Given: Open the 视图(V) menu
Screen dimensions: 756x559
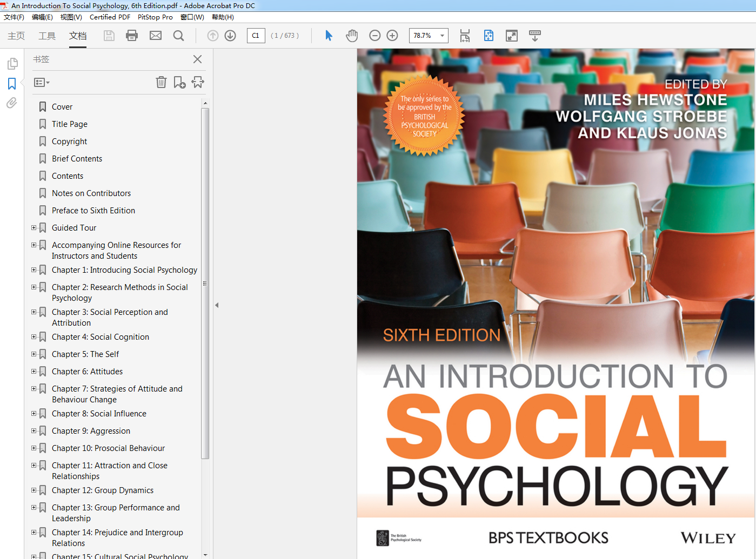Looking at the screenshot, I should [x=71, y=17].
